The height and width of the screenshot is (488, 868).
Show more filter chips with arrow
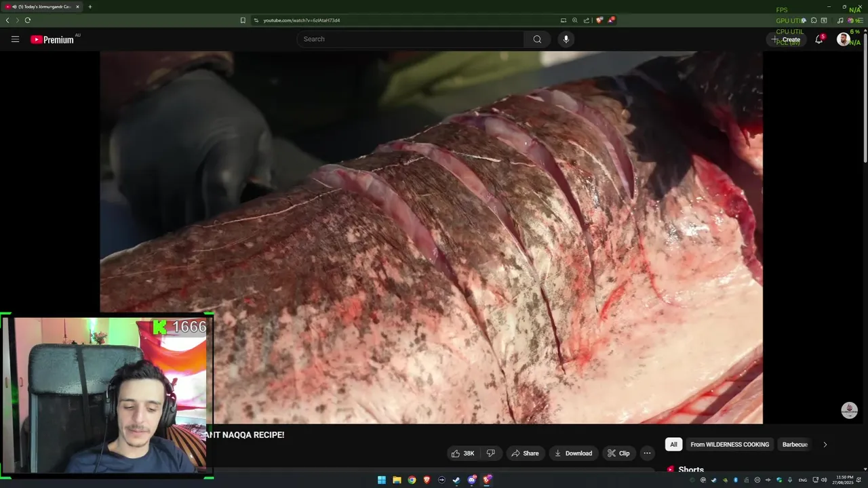coord(825,445)
